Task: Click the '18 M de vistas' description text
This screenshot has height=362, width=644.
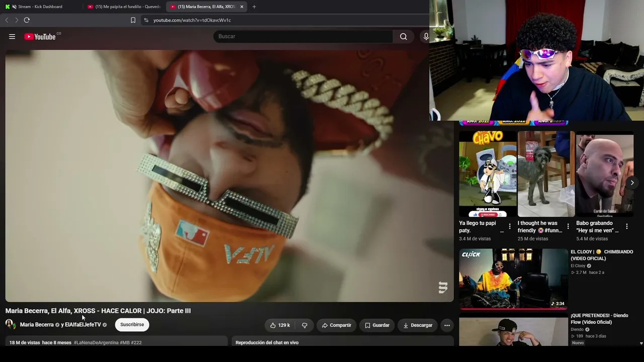Action: point(25,343)
